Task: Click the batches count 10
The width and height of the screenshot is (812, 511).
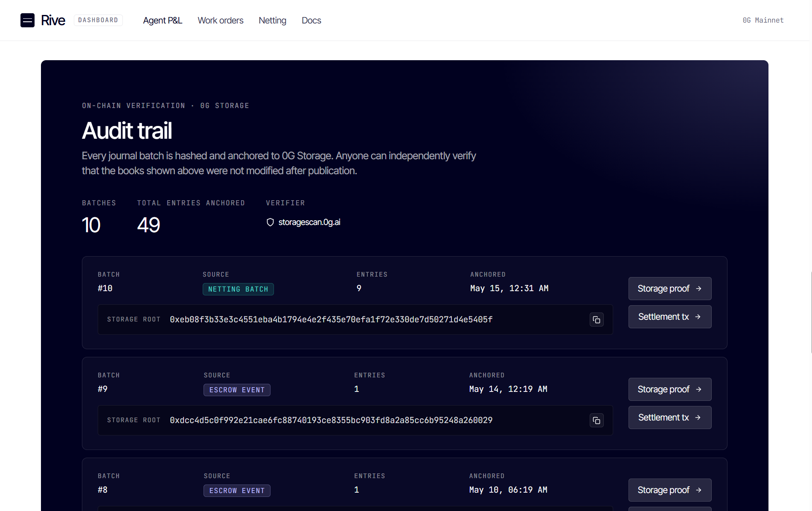Action: (91, 225)
